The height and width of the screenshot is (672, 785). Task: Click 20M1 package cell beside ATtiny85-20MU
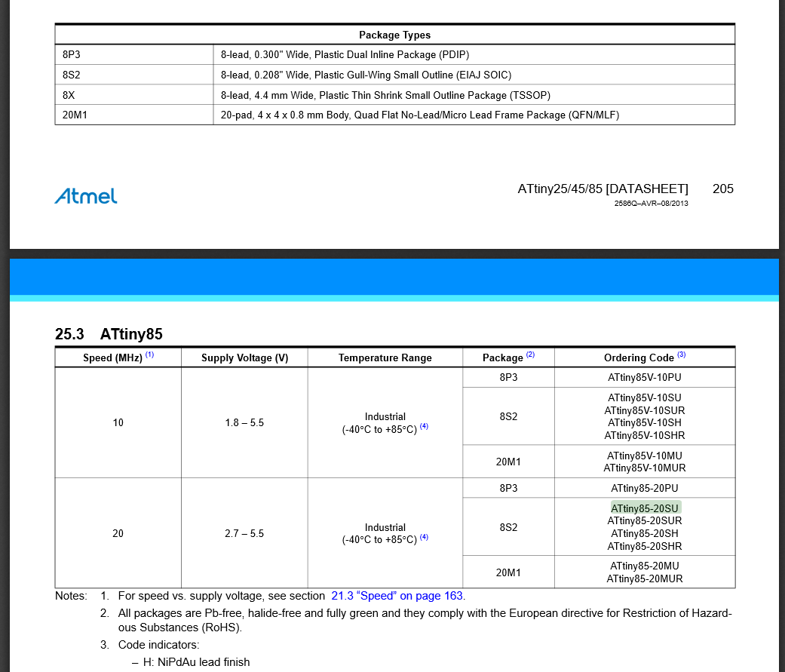click(509, 572)
